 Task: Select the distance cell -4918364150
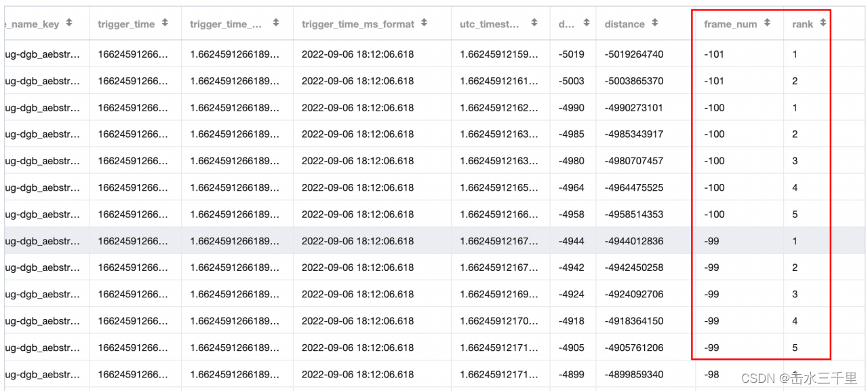[x=634, y=321]
